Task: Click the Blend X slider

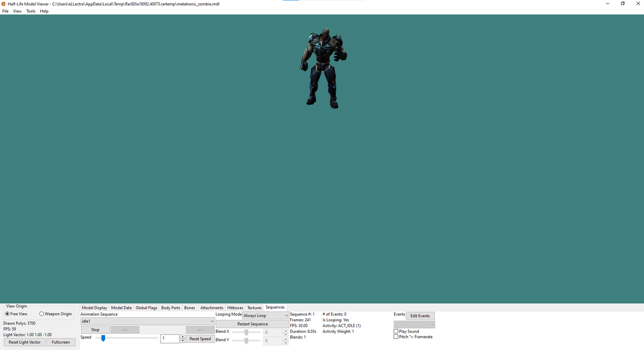Action: [x=246, y=332]
